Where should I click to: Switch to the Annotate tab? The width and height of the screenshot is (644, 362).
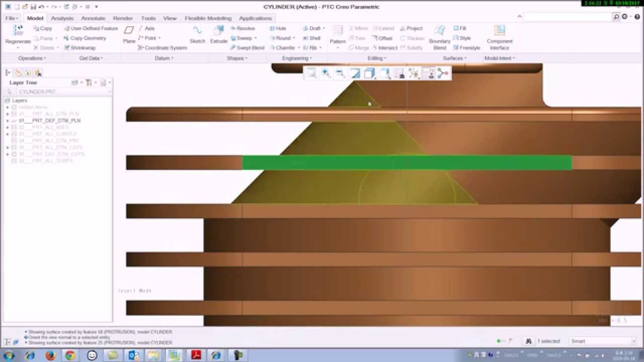[x=93, y=18]
